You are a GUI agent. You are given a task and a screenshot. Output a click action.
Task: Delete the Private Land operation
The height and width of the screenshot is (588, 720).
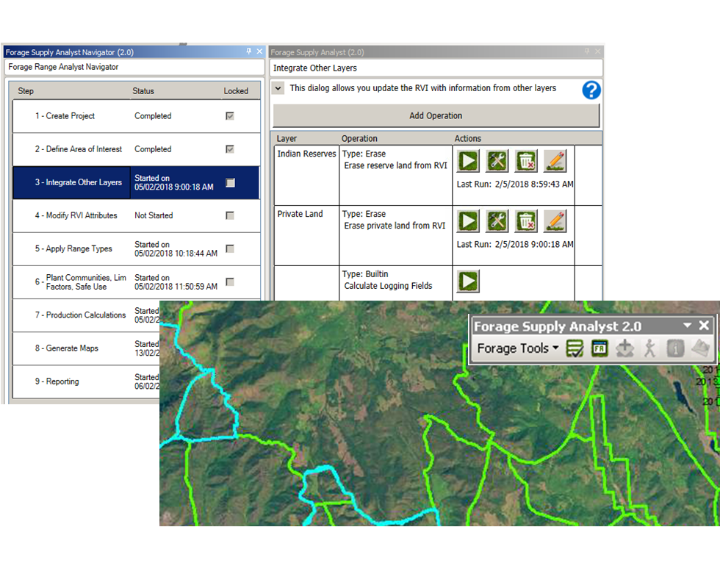point(526,221)
